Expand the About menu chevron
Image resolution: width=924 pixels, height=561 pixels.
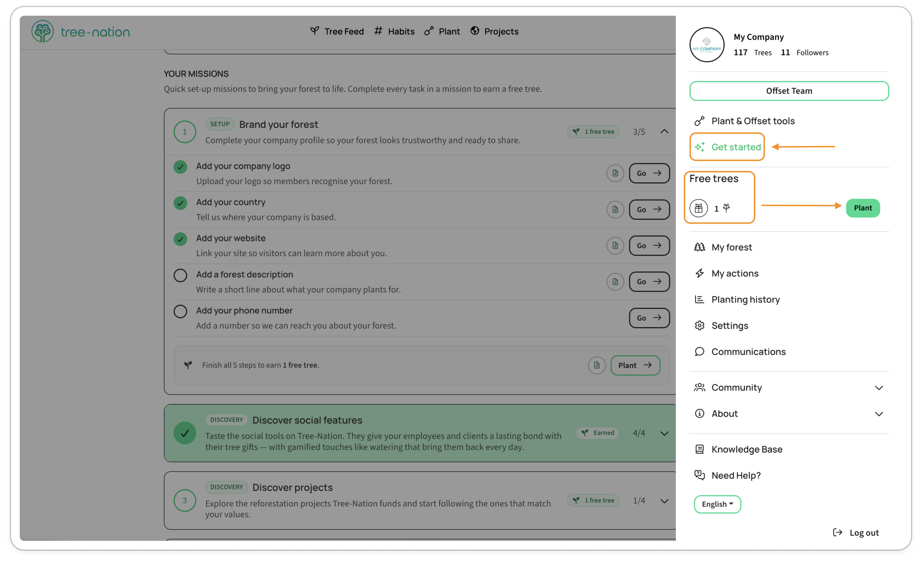879,414
